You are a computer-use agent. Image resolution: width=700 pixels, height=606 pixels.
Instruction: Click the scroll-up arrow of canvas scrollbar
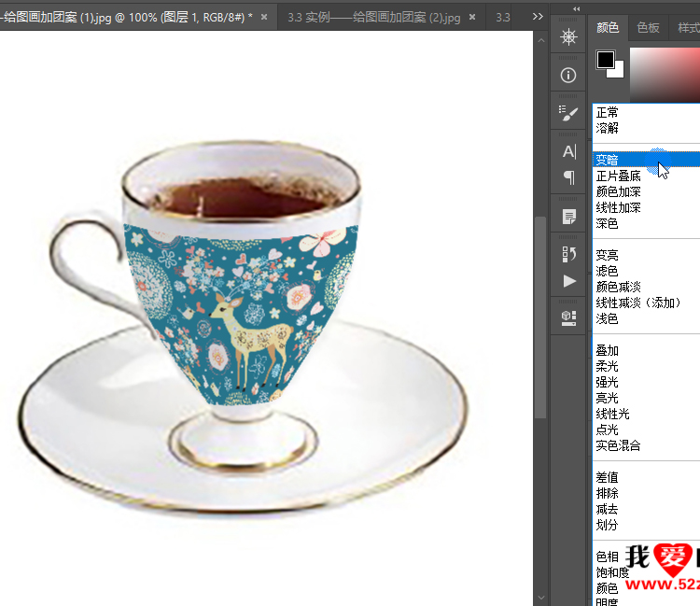541,41
